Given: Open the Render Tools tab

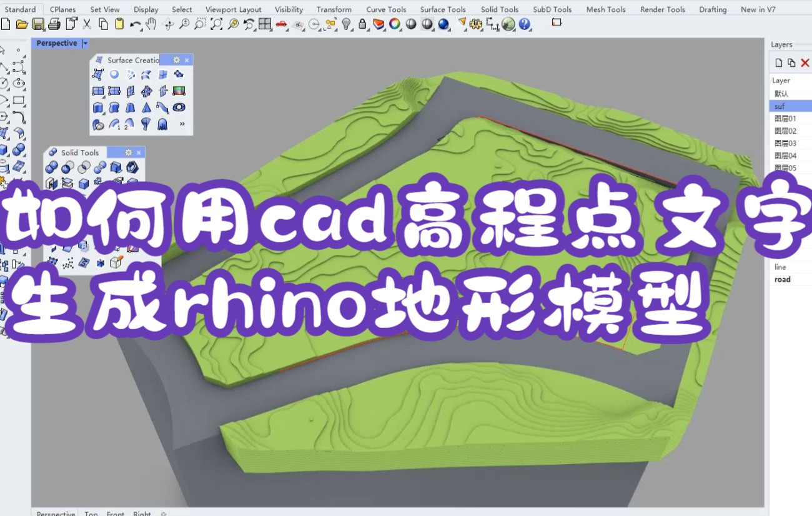Looking at the screenshot, I should pos(662,9).
